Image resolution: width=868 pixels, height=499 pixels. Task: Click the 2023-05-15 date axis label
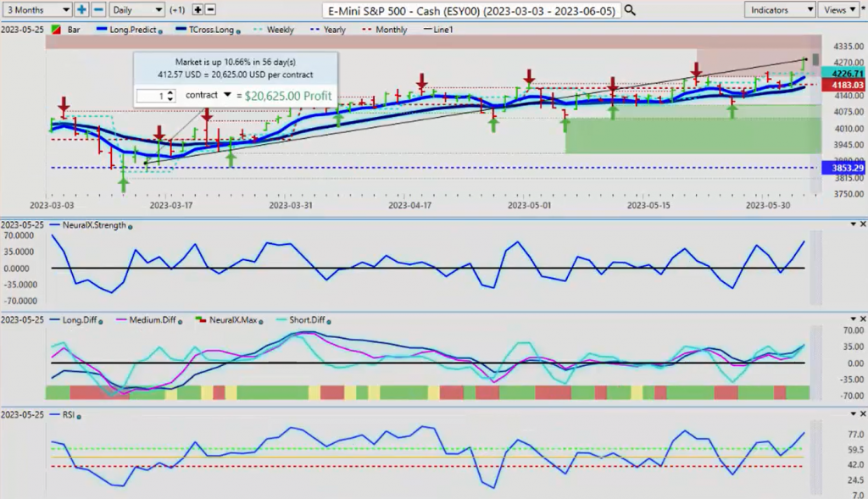pyautogui.click(x=648, y=205)
